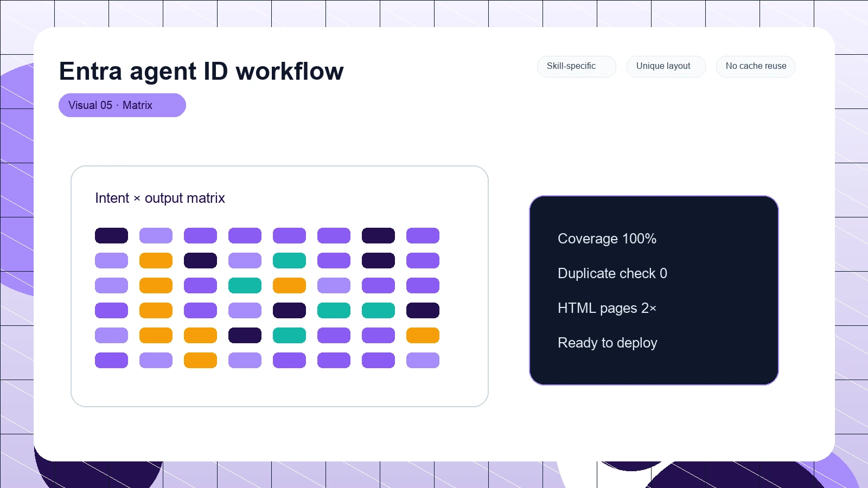
Task: Click the dark cell in the matrix's second row, third column
Action: coord(200,260)
